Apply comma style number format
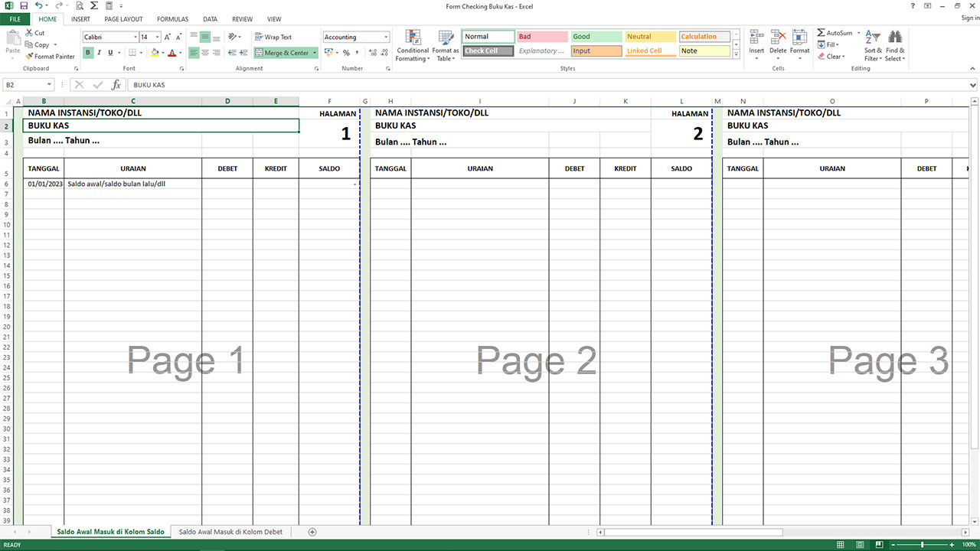The image size is (980, 551). tap(358, 53)
